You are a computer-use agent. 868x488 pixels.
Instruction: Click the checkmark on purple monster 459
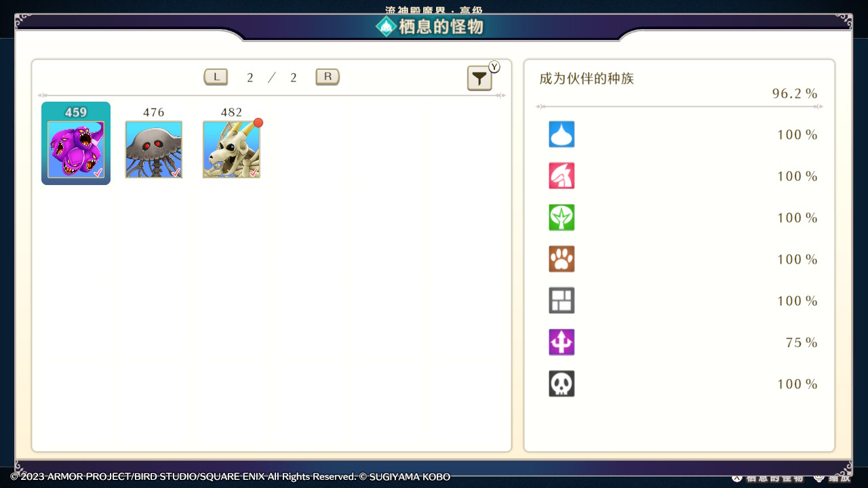(98, 173)
